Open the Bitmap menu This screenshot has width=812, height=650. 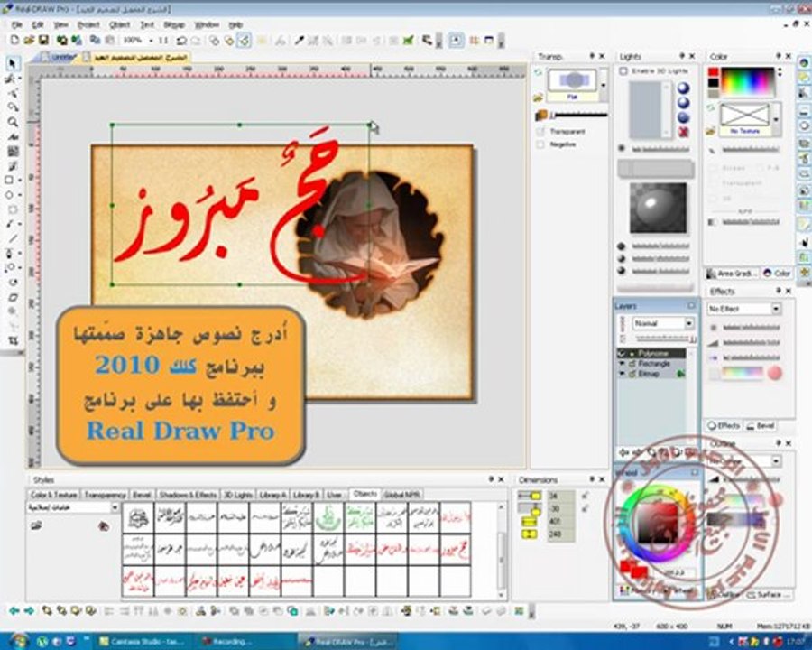pos(174,24)
